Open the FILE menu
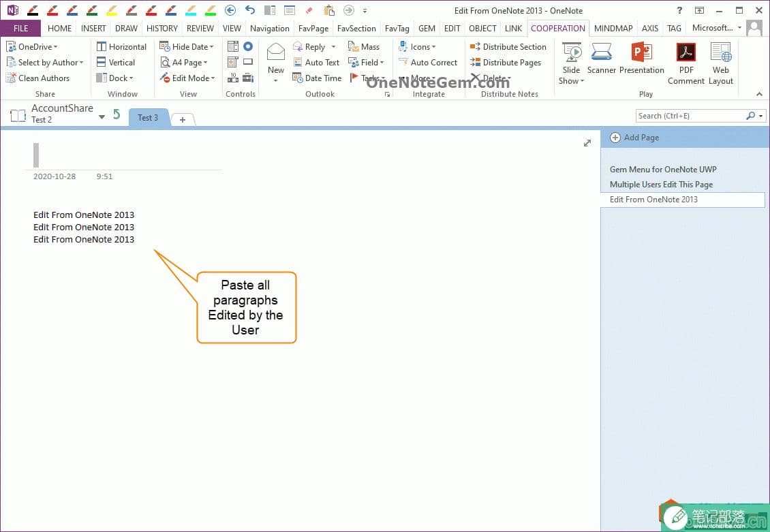Viewport: 770px width, 532px height. tap(20, 29)
